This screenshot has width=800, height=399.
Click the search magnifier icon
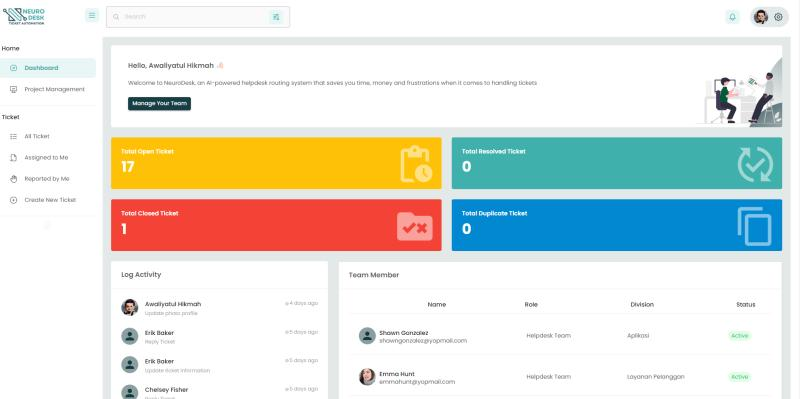pyautogui.click(x=116, y=17)
